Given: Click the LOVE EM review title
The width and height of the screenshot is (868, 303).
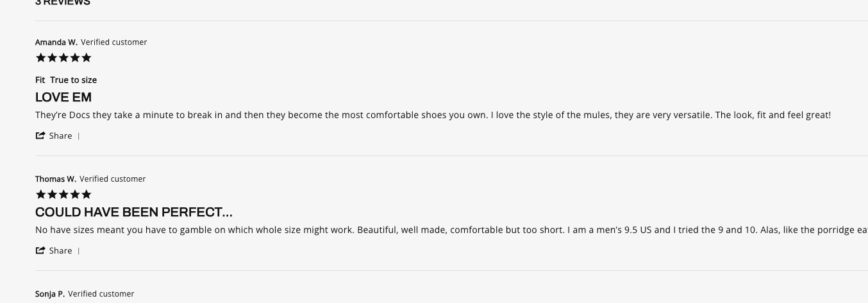Looking at the screenshot, I should click(63, 98).
